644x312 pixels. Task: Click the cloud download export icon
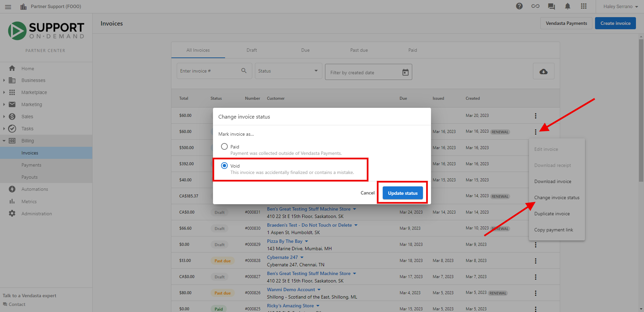tap(543, 72)
